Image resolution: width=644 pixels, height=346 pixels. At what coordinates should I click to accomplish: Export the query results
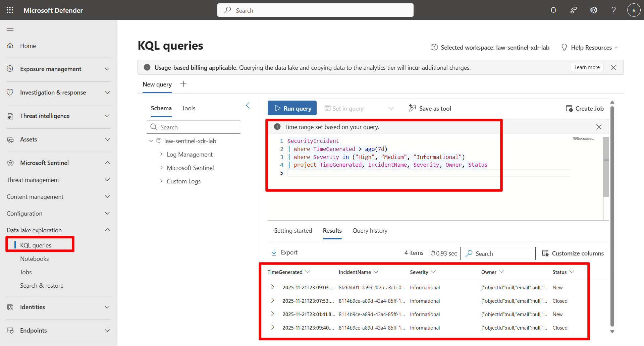[284, 252]
